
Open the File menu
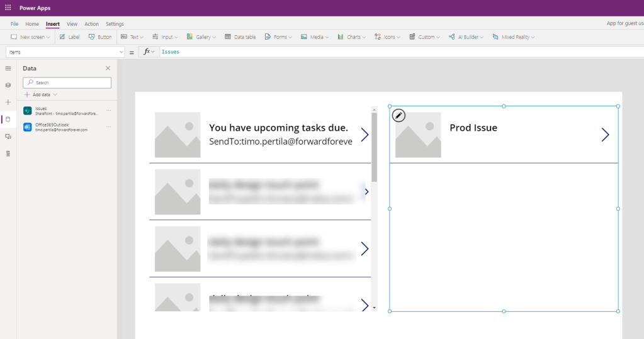[x=14, y=24]
